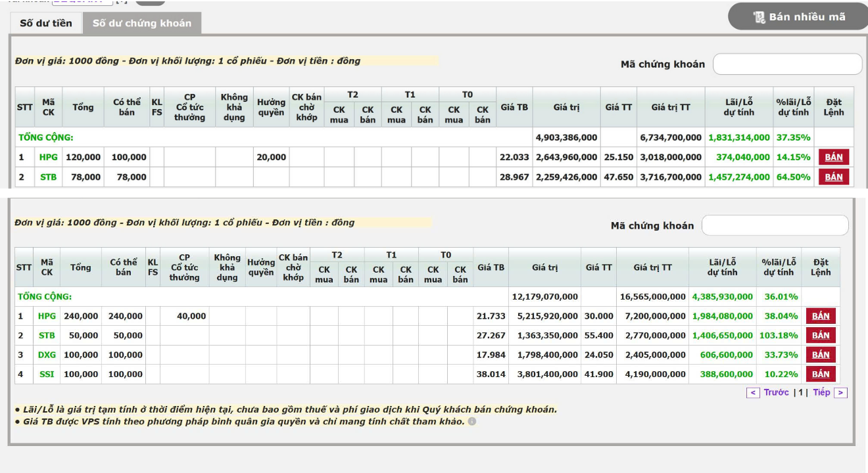Open HPG stock code in upper table
Image resolution: width=868 pixels, height=473 pixels.
coord(48,157)
